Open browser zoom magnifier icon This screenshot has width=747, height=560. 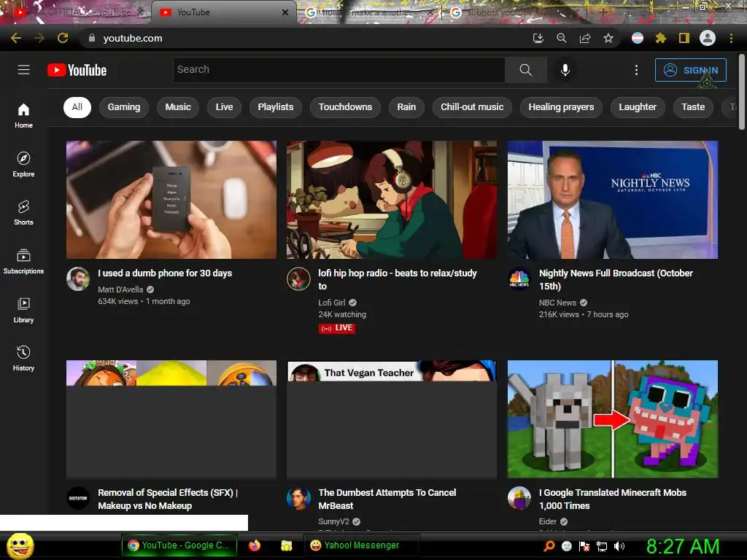click(x=562, y=38)
